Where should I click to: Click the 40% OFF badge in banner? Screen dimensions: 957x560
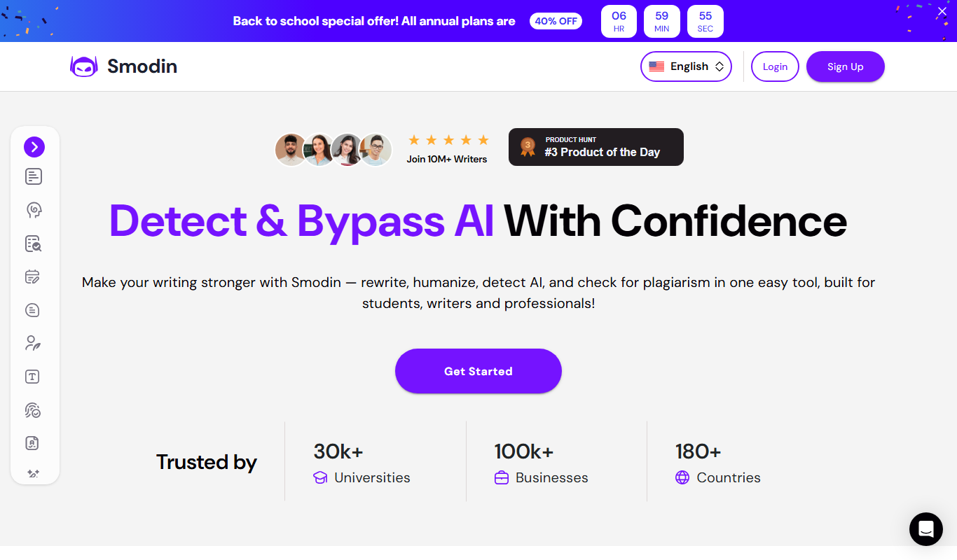pos(556,21)
